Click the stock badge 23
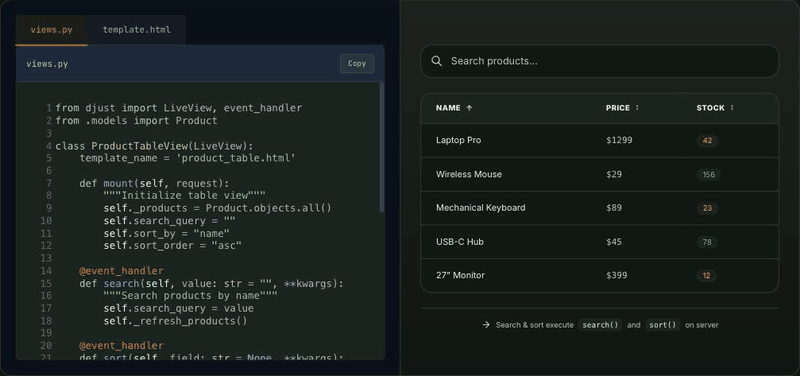 click(x=707, y=209)
